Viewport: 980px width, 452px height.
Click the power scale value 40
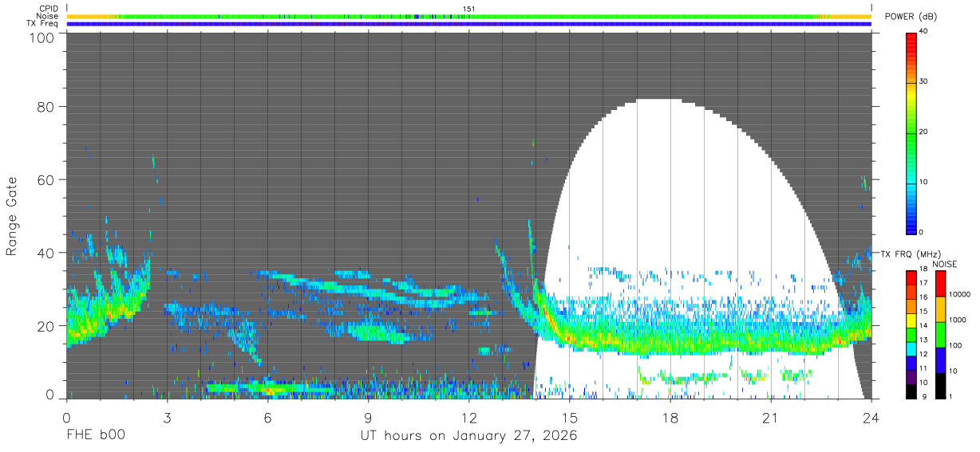click(925, 32)
